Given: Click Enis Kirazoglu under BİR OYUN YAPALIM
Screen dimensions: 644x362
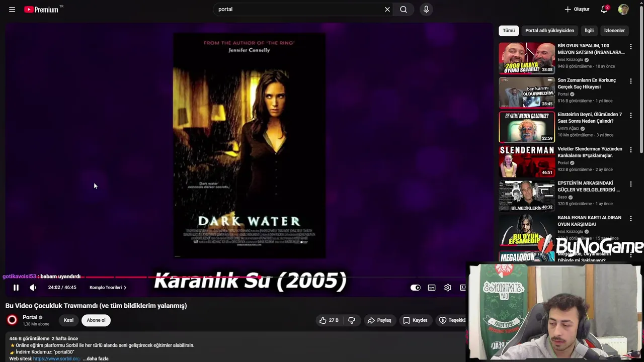Looking at the screenshot, I should [570, 60].
